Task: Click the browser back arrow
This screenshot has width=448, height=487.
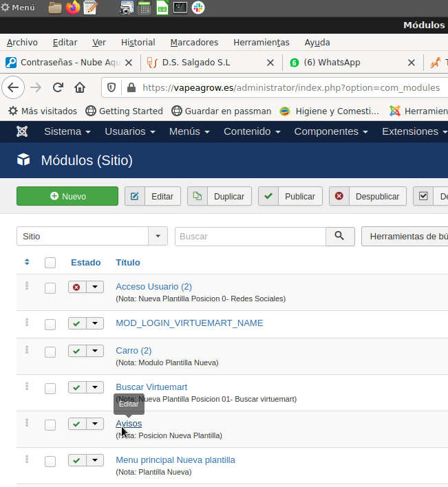Action: tap(13, 87)
